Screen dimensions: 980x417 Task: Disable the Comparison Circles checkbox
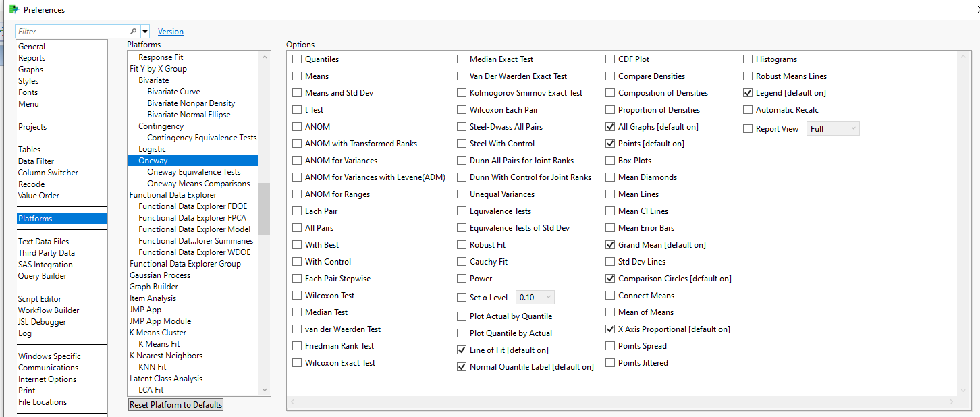click(x=610, y=279)
